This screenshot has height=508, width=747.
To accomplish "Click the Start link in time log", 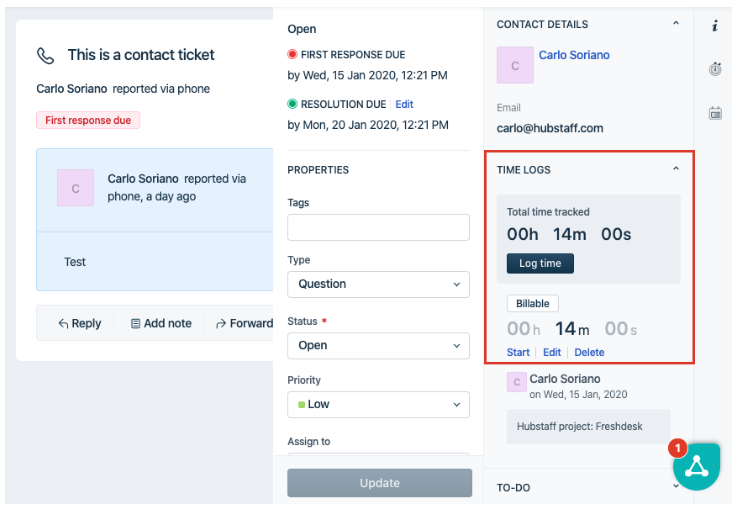I will pyautogui.click(x=518, y=352).
